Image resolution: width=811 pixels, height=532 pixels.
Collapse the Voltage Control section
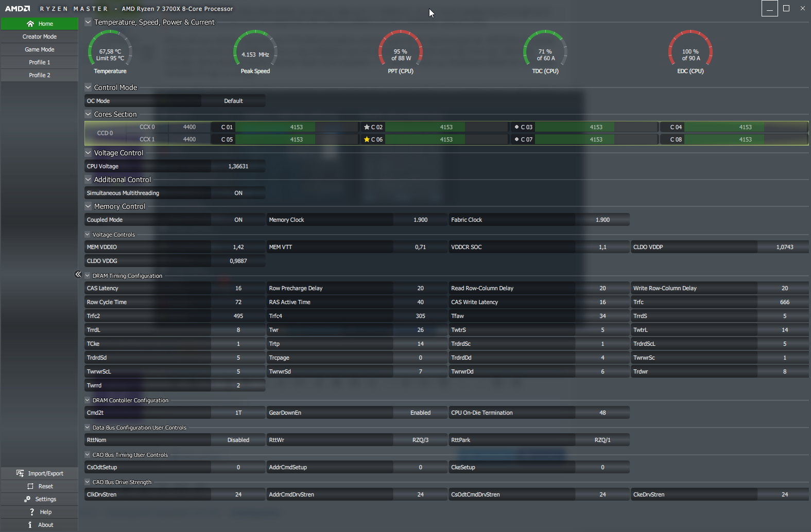tap(88, 153)
